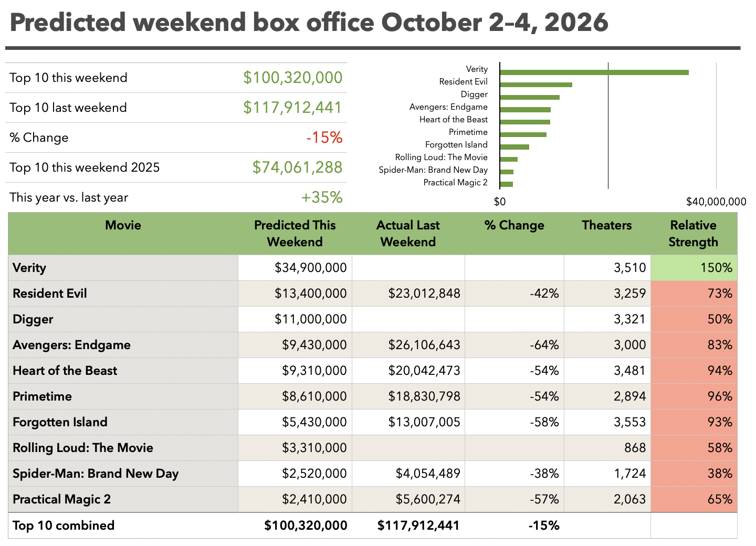The width and height of the screenshot is (756, 546).
Task: Select the -58% change cell
Action: [x=514, y=422]
